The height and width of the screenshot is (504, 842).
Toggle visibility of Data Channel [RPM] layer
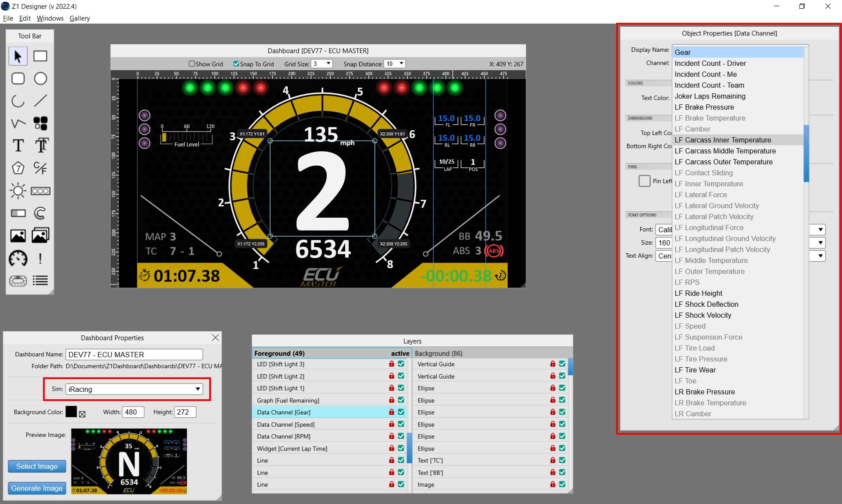[401, 436]
